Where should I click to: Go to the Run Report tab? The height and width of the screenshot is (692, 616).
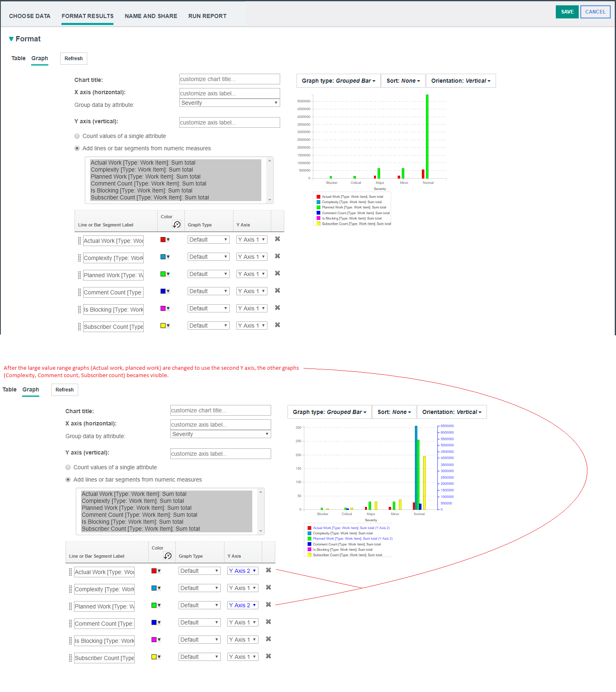tap(207, 16)
